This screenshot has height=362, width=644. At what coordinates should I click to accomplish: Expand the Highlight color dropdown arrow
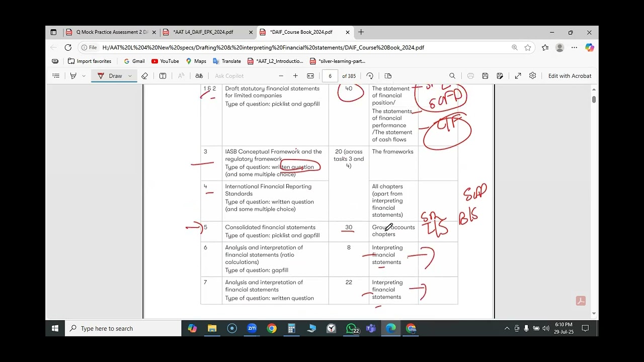(x=84, y=76)
